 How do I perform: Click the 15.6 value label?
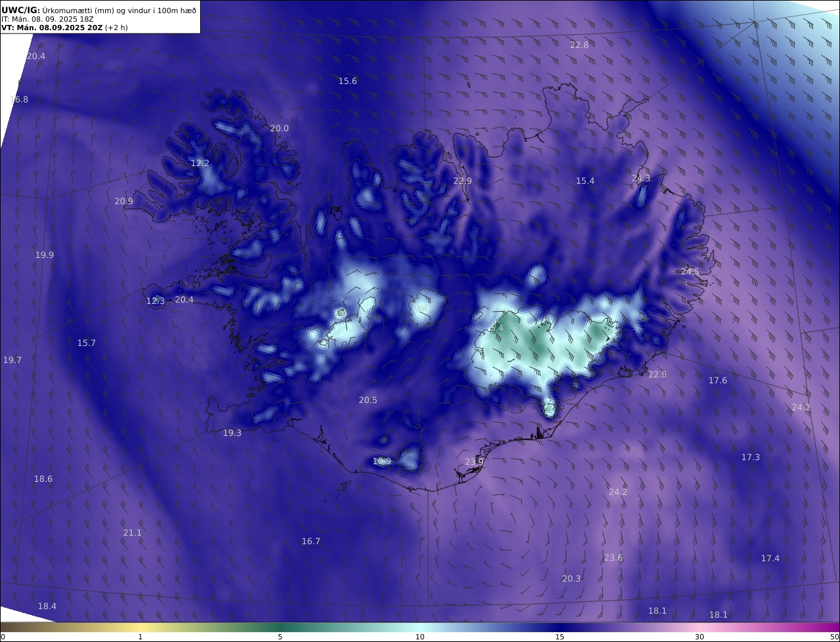click(348, 81)
